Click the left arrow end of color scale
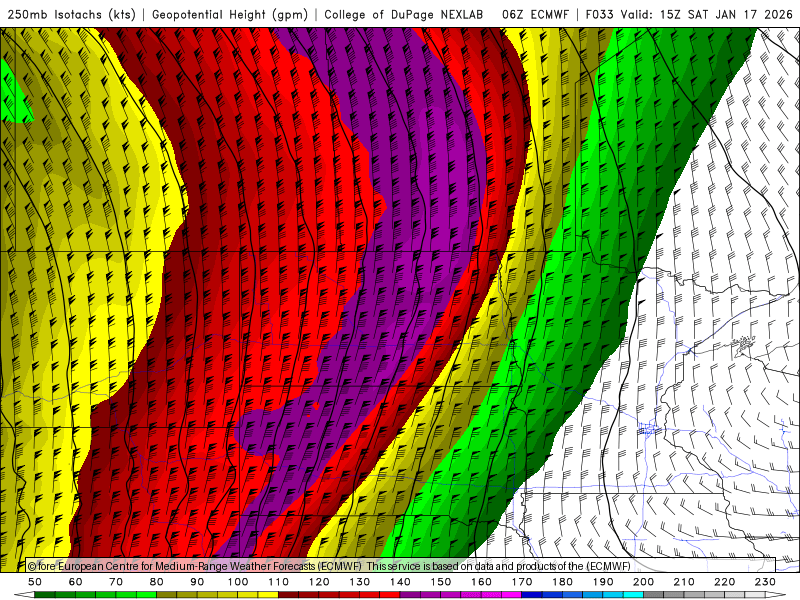800x600 pixels. [24, 595]
